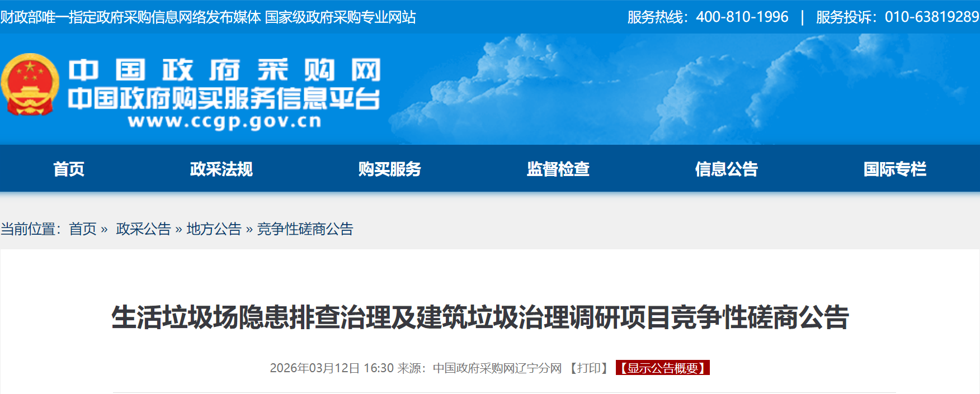This screenshot has width=980, height=394.
Task: Click the www.ccgp.gov.cn address in banner
Action: [x=225, y=121]
